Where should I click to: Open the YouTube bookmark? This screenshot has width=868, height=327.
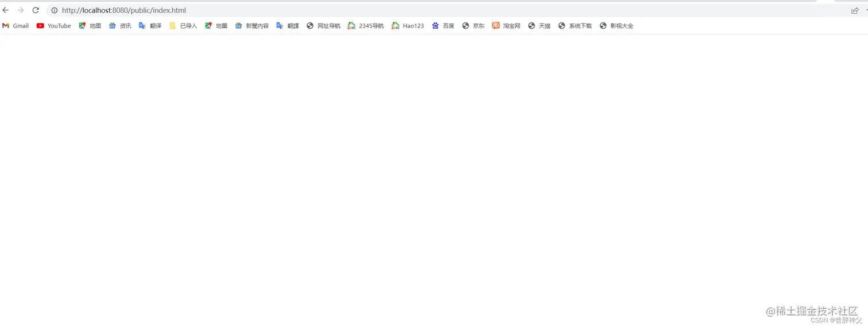[54, 26]
